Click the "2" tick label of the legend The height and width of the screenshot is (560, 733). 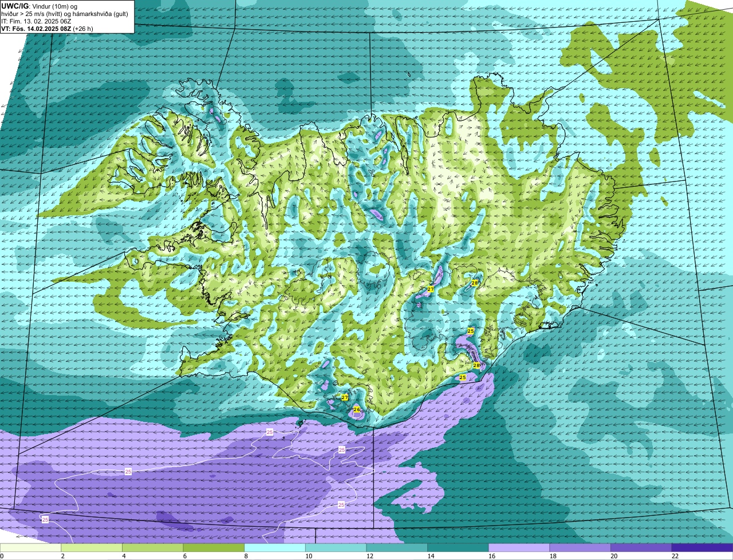click(62, 556)
